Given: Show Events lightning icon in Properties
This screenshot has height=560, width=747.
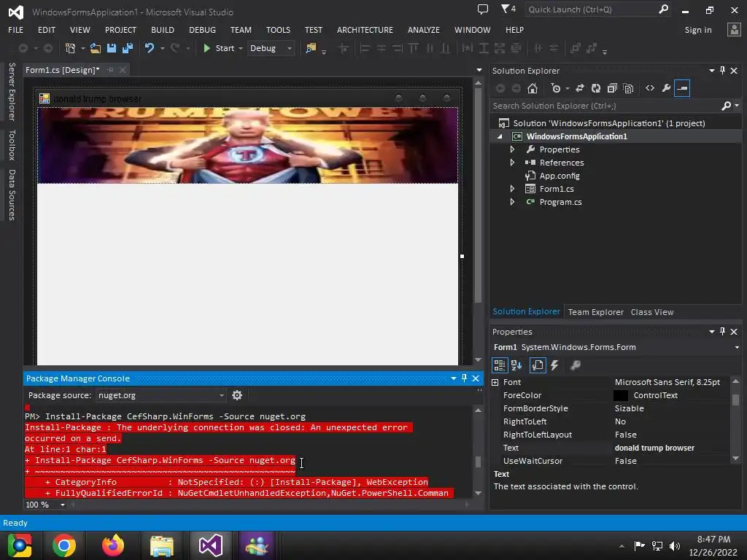Looking at the screenshot, I should [x=554, y=365].
